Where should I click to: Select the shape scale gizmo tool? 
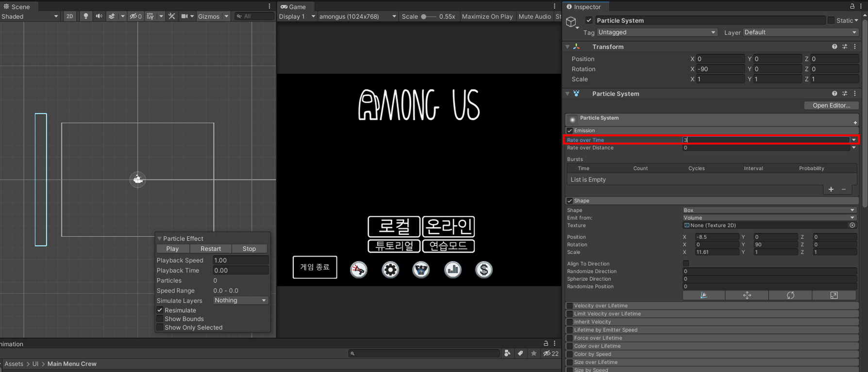click(834, 295)
